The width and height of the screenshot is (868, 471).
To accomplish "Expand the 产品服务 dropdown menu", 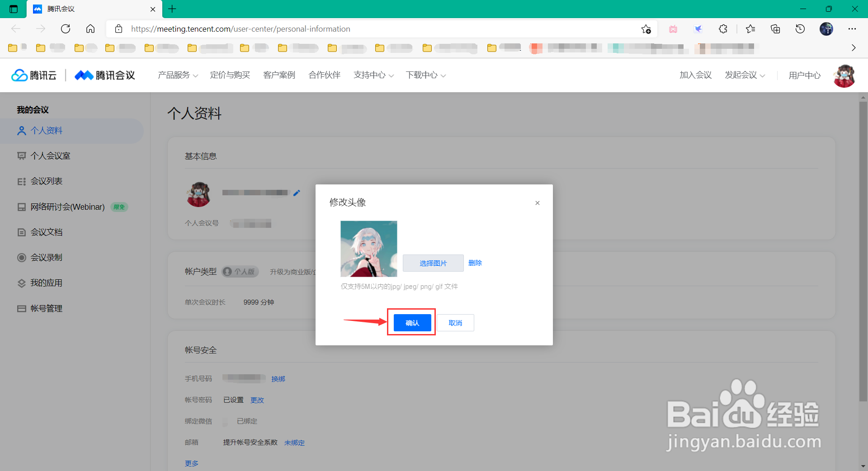I will 178,75.
